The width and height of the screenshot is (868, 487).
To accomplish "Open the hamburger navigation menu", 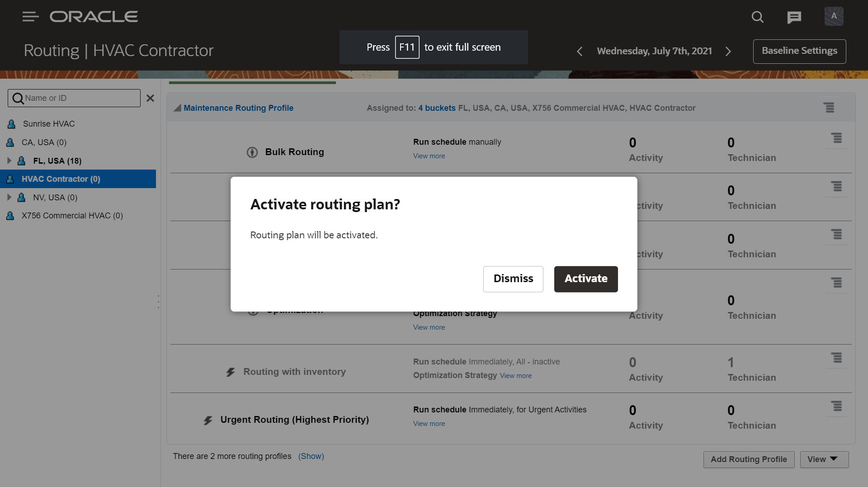I will [30, 17].
